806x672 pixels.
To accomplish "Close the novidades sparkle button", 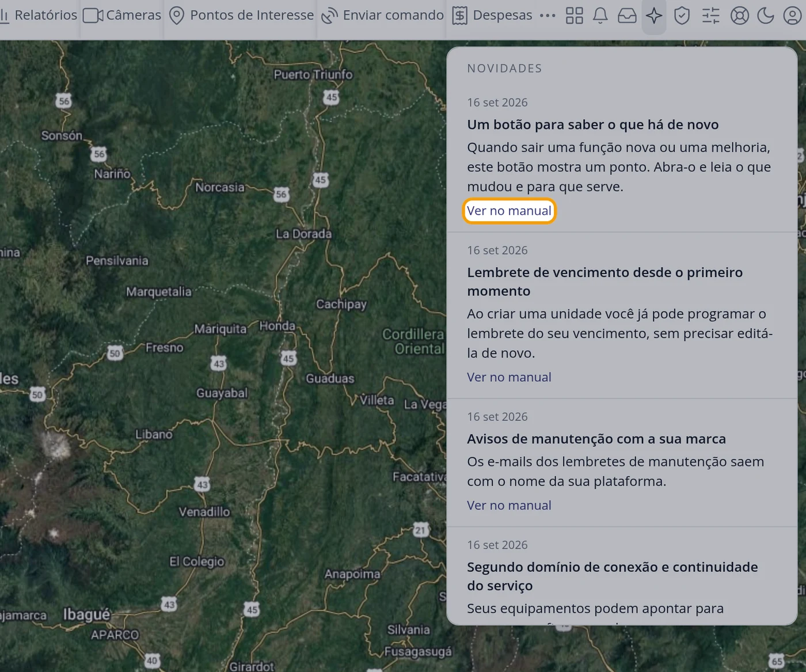I will tap(654, 16).
